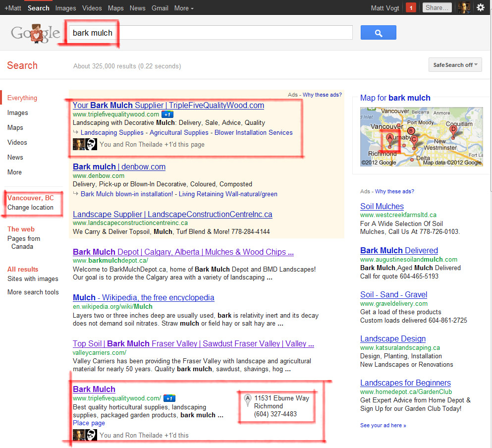
Task: Select Images in the top navigation bar
Action: point(65,8)
